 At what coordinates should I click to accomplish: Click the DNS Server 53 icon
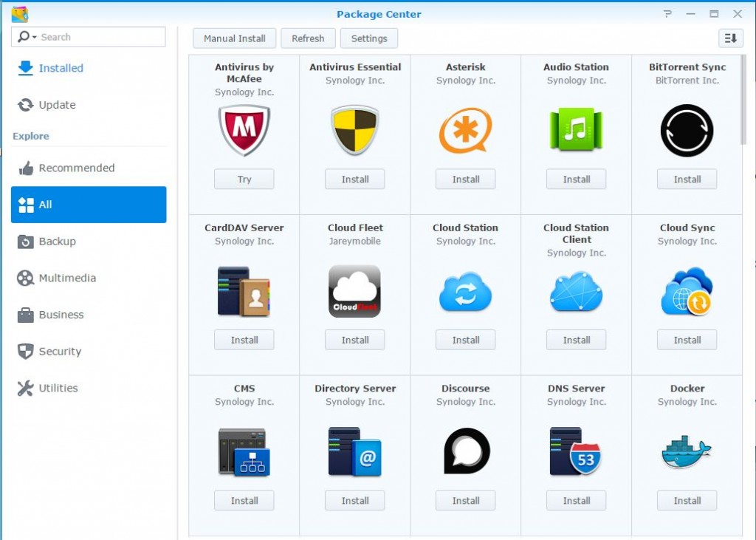pos(576,451)
